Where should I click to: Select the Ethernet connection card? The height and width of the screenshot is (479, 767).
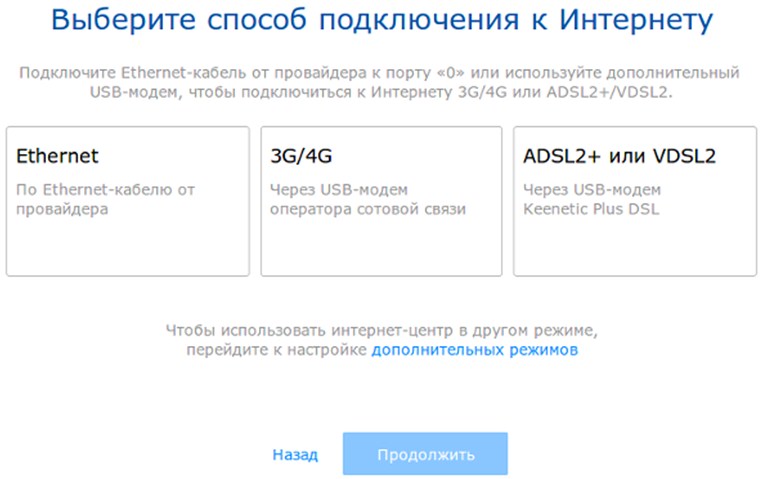pyautogui.click(x=128, y=201)
